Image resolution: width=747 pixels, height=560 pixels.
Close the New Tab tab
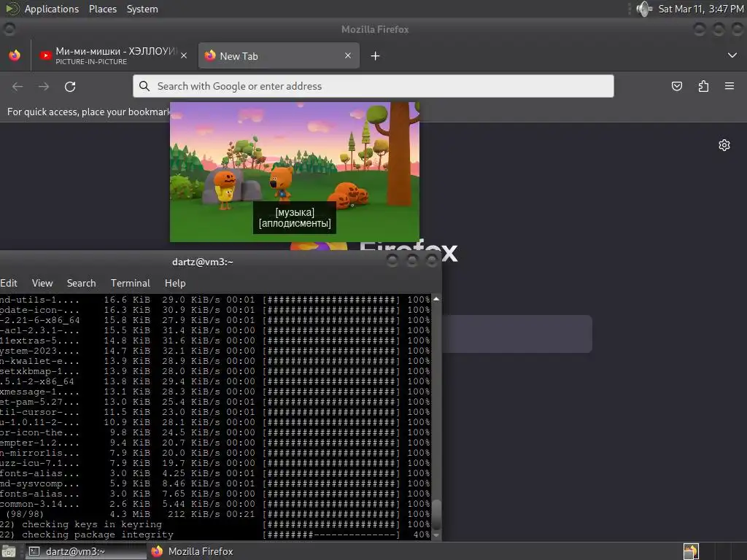pyautogui.click(x=348, y=55)
